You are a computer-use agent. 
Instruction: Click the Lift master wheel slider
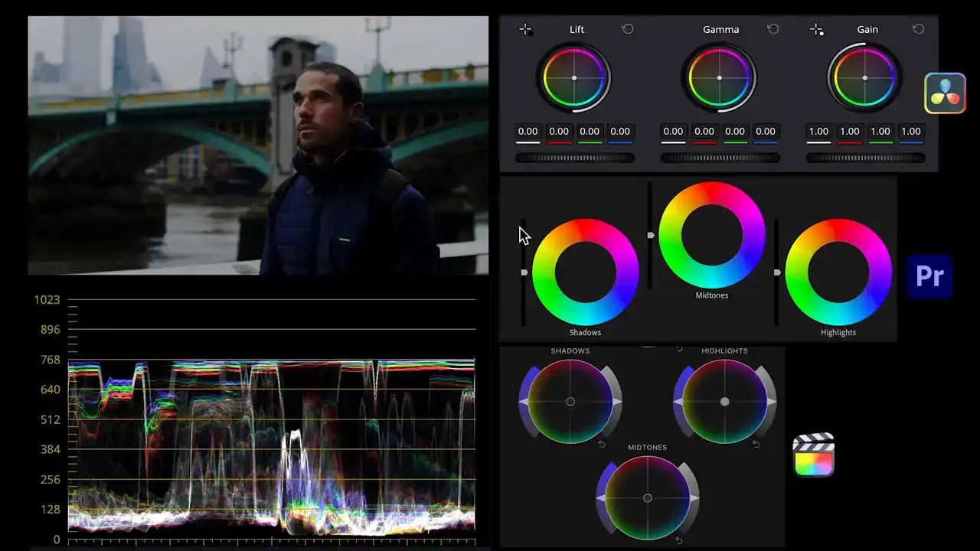(x=574, y=158)
